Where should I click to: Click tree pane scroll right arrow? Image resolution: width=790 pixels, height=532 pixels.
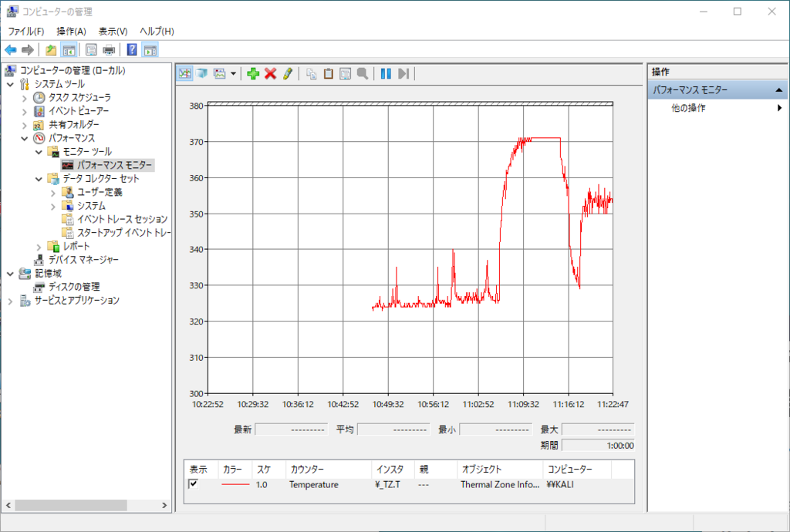click(x=164, y=505)
